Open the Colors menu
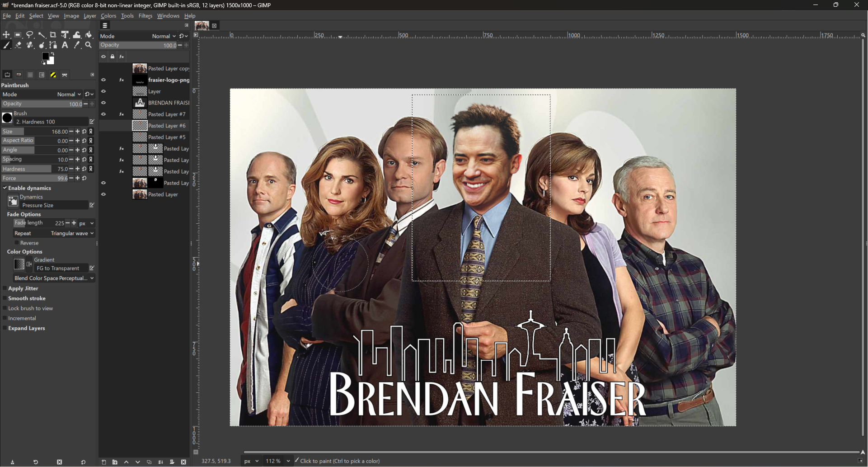 pyautogui.click(x=108, y=16)
